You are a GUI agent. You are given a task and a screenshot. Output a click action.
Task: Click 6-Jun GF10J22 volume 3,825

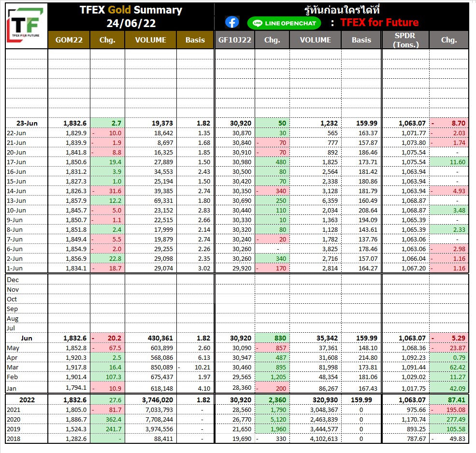tap(330, 249)
